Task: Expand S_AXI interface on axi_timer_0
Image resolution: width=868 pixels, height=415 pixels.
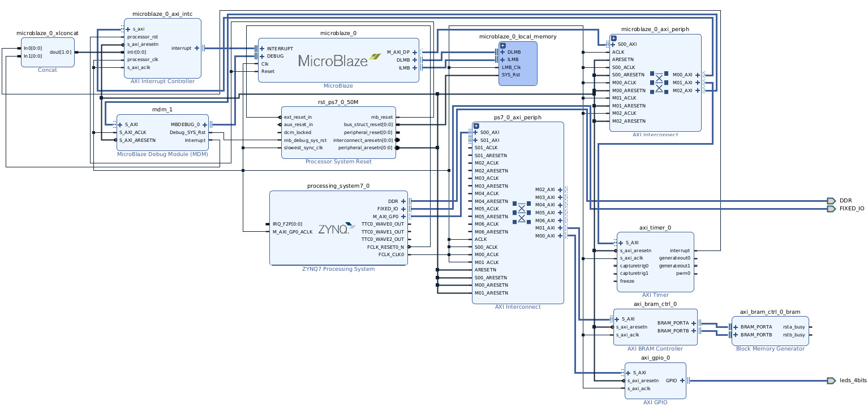Action: (x=621, y=243)
